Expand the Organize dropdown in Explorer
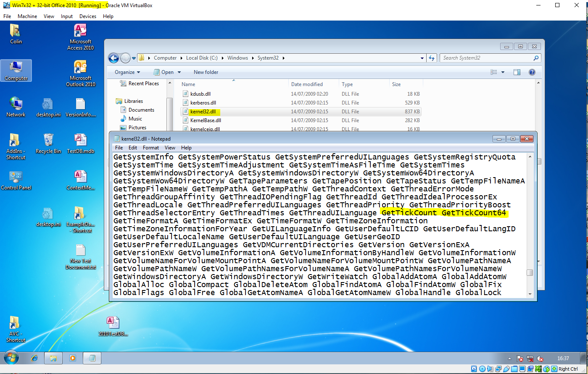588x374 pixels. pos(127,72)
